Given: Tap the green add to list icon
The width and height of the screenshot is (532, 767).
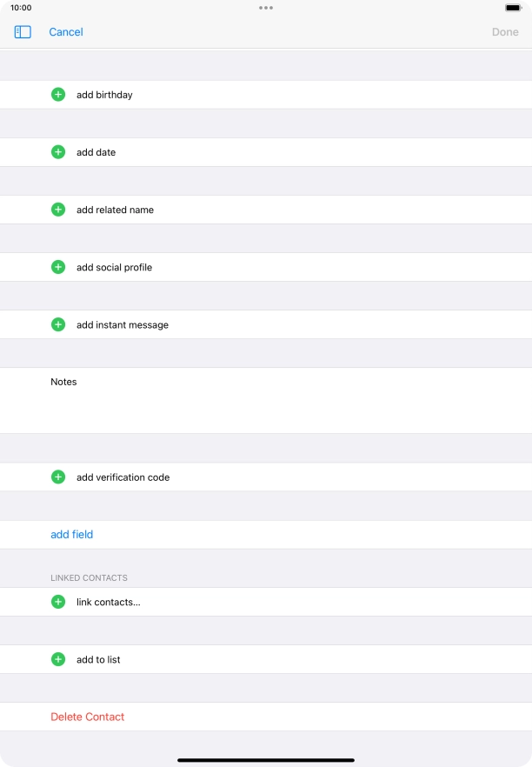Looking at the screenshot, I should point(58,658).
